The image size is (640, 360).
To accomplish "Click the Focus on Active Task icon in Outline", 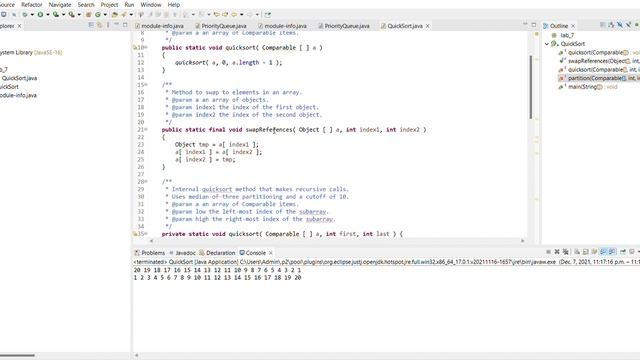I will 602,25.
